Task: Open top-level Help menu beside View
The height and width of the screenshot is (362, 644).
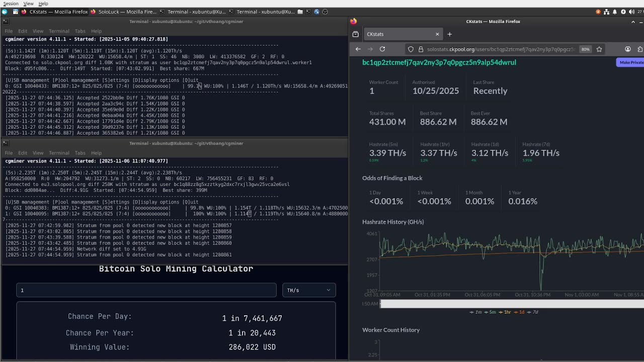Action: coord(43,4)
